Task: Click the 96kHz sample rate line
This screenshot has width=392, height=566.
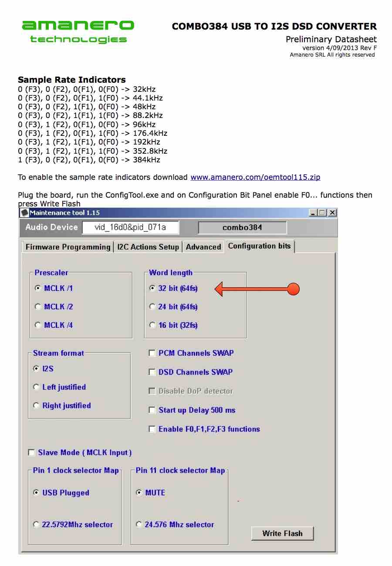Action: click(87, 125)
